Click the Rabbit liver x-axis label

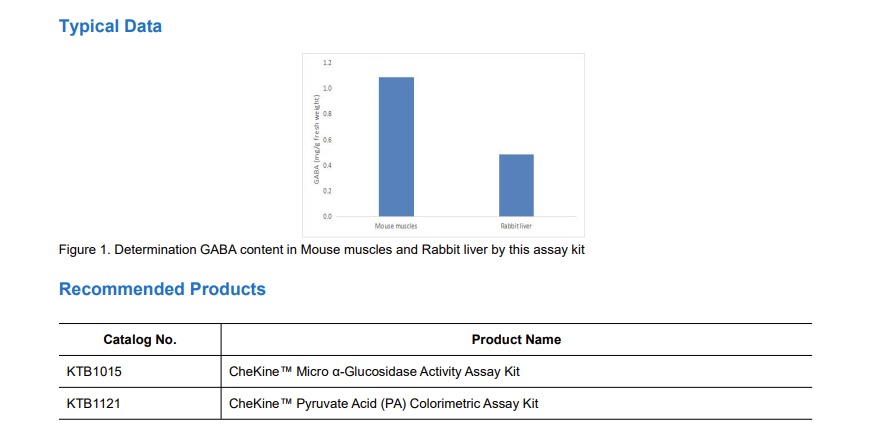click(516, 227)
